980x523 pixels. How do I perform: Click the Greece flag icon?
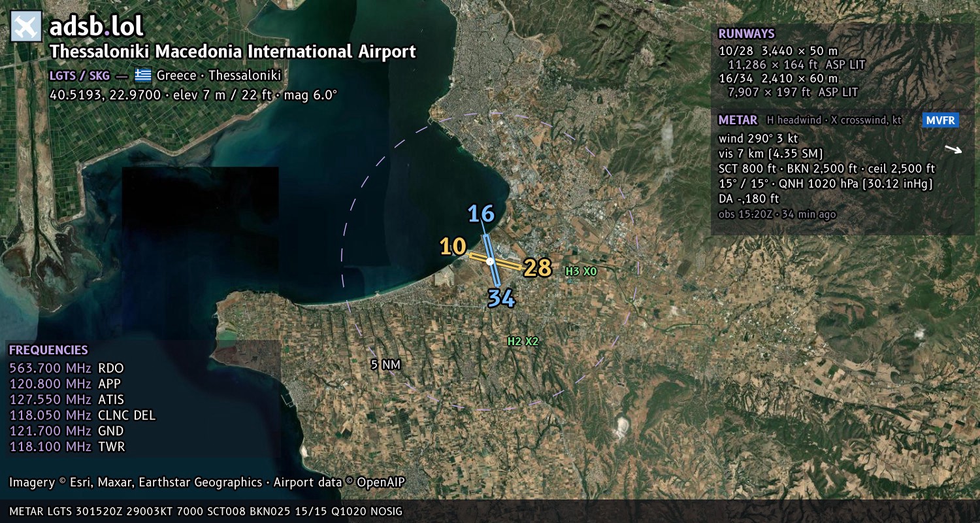pos(143,75)
